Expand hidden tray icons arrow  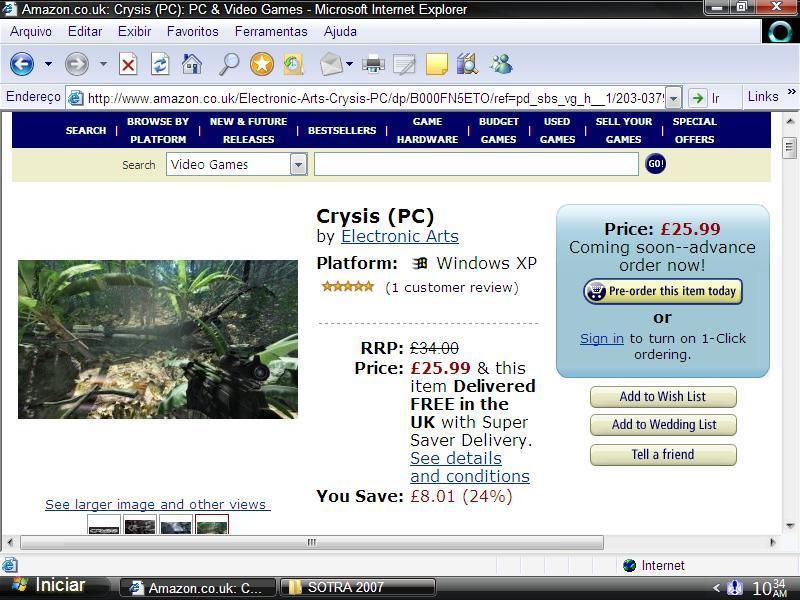[716, 588]
